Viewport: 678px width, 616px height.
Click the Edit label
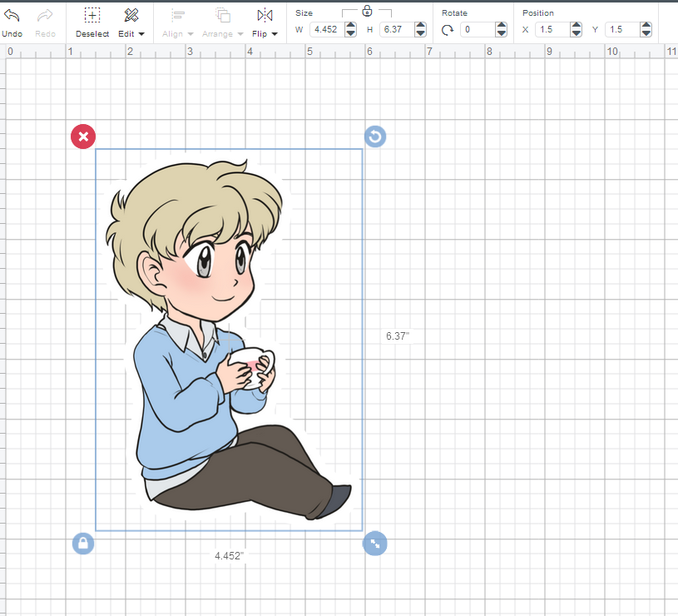126,34
